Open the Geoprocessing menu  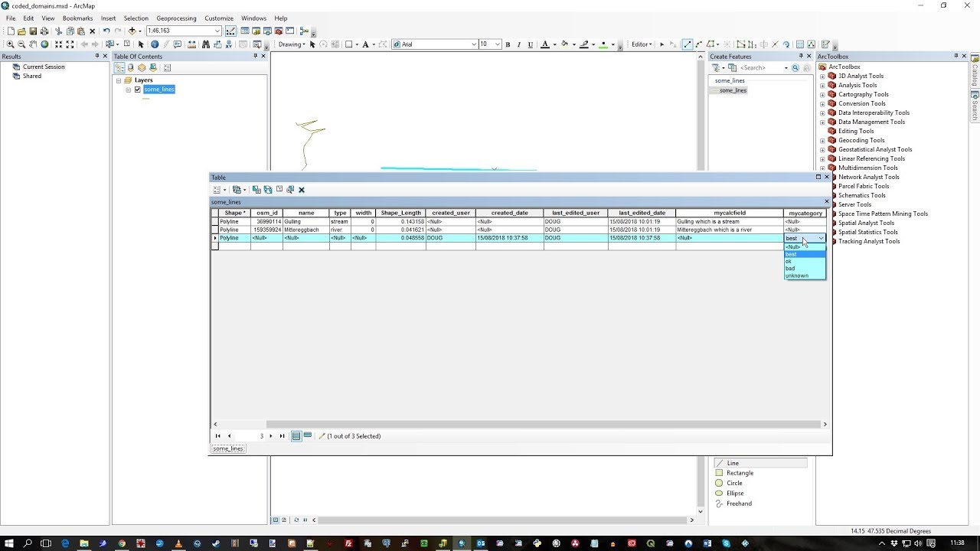click(176, 18)
